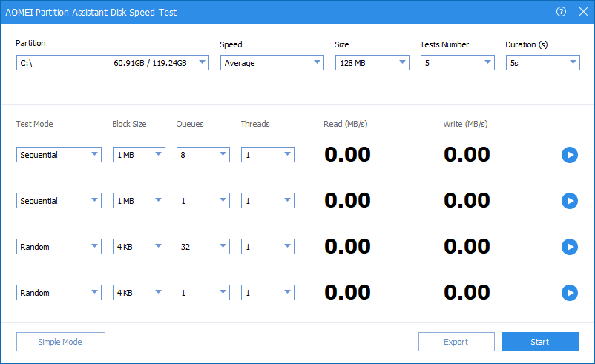The width and height of the screenshot is (595, 364).
Task: Open first row Threads dropdown
Action: 268,155
